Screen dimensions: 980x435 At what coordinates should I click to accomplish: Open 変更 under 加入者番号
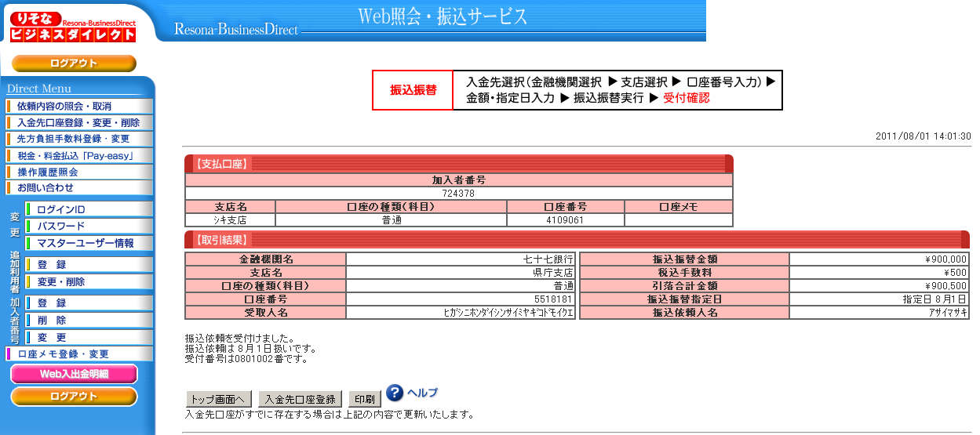click(x=89, y=337)
